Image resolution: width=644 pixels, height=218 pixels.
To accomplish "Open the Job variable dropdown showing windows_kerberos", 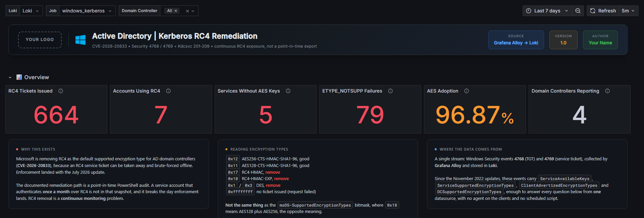I will (88, 11).
